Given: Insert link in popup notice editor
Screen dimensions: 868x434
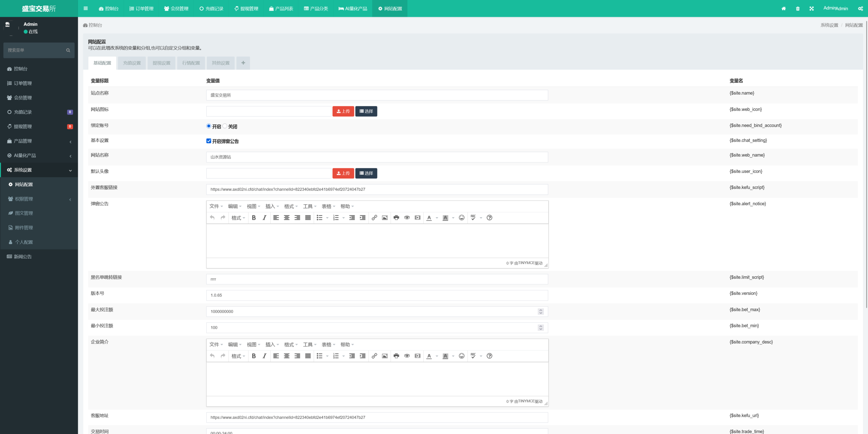Looking at the screenshot, I should [x=374, y=218].
